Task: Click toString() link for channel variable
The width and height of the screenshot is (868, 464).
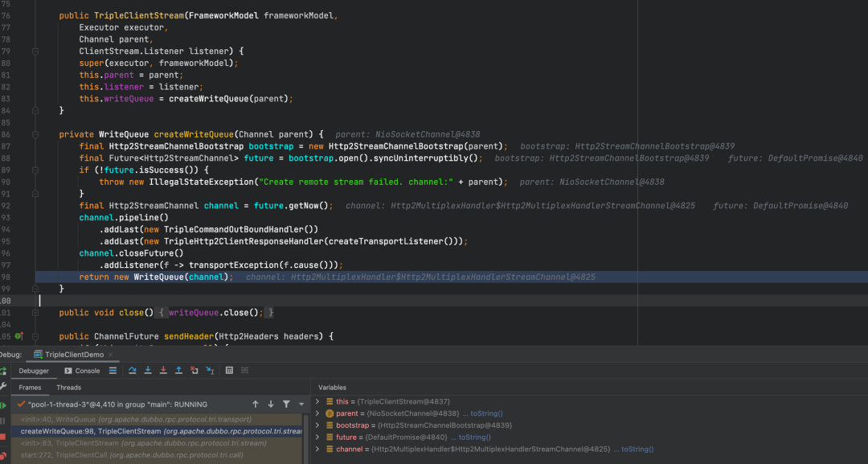Action: click(x=637, y=449)
